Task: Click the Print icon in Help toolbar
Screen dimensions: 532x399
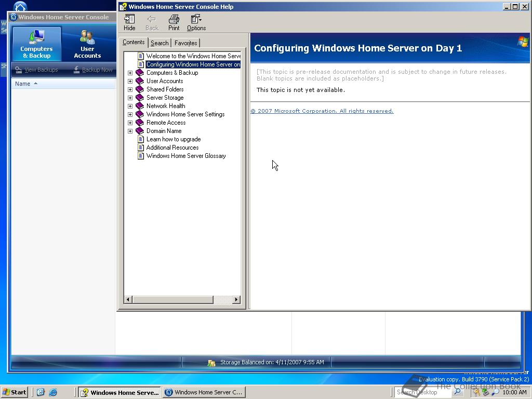Action: [174, 23]
